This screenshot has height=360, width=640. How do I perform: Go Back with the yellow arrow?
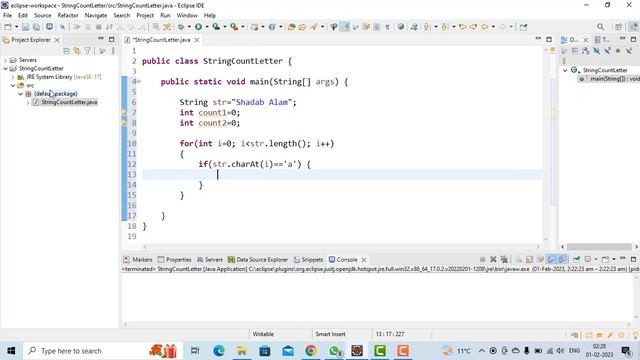click(x=484, y=27)
